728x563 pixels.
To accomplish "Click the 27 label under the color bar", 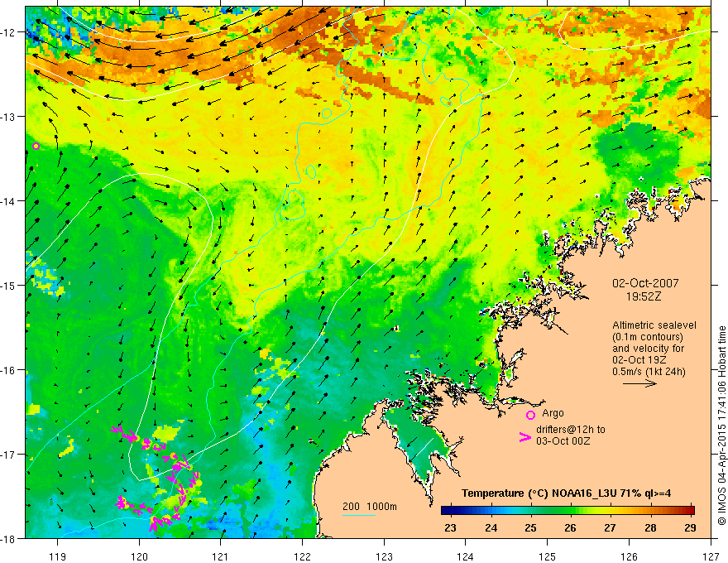I will [x=610, y=527].
